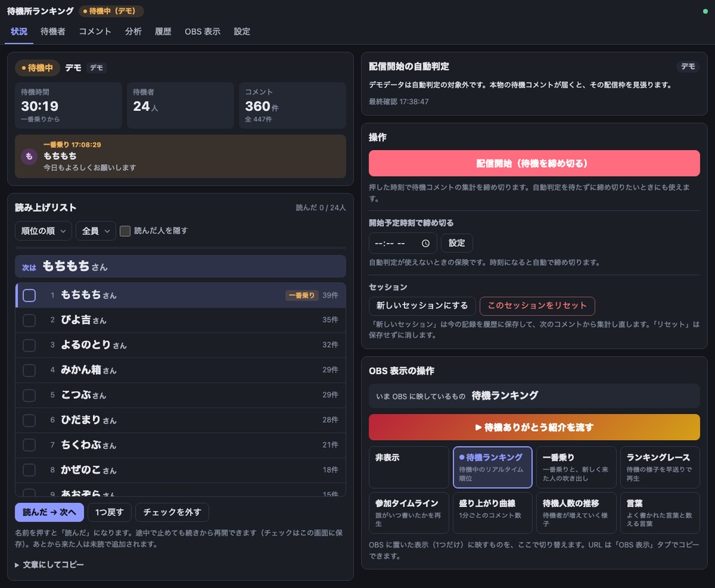715x588 pixels.
Task: Select the 参加タイムライン OBS display option
Action: pyautogui.click(x=409, y=513)
